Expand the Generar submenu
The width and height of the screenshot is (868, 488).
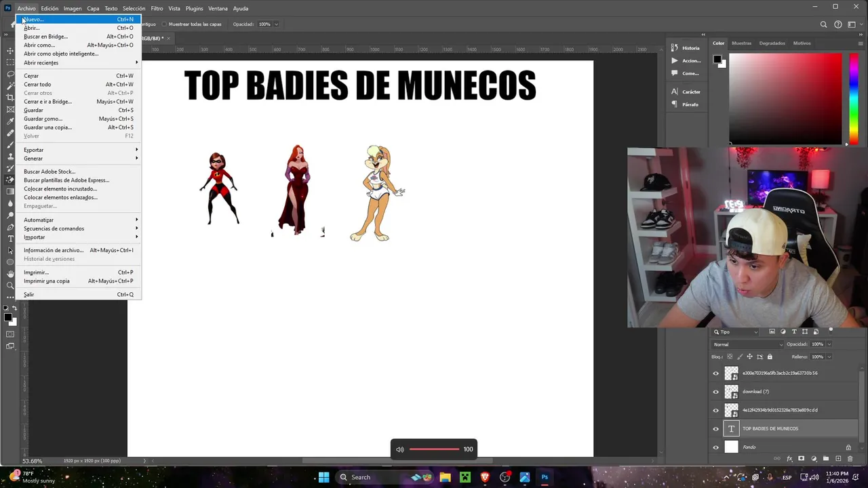[79, 159]
